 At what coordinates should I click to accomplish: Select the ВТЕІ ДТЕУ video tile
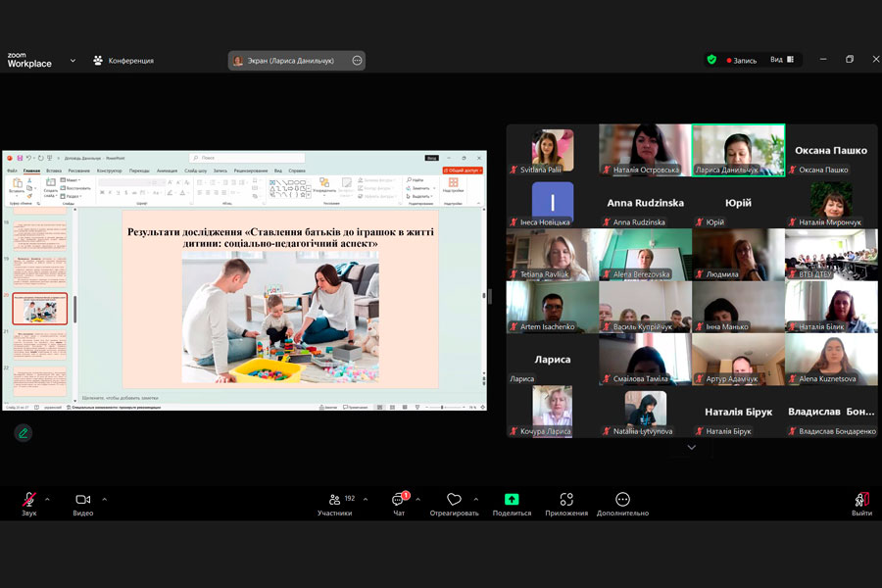[x=831, y=255]
